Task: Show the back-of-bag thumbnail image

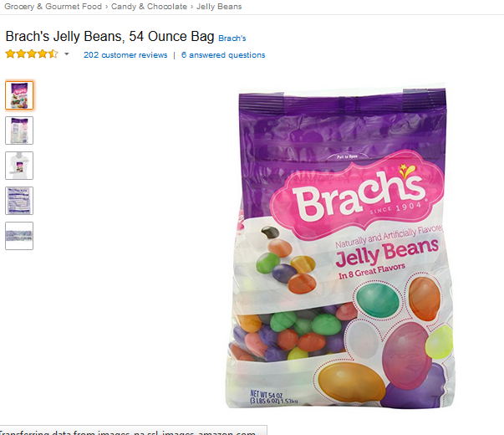Action: [x=19, y=130]
